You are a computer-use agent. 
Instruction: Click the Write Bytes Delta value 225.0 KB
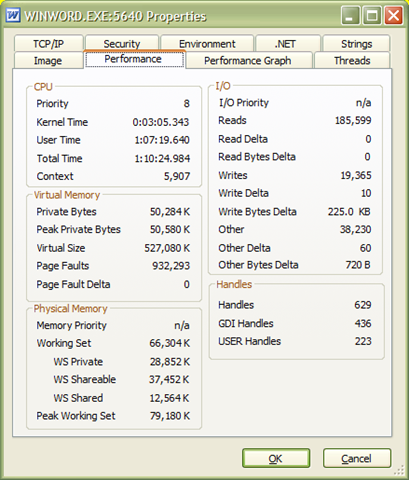349,212
